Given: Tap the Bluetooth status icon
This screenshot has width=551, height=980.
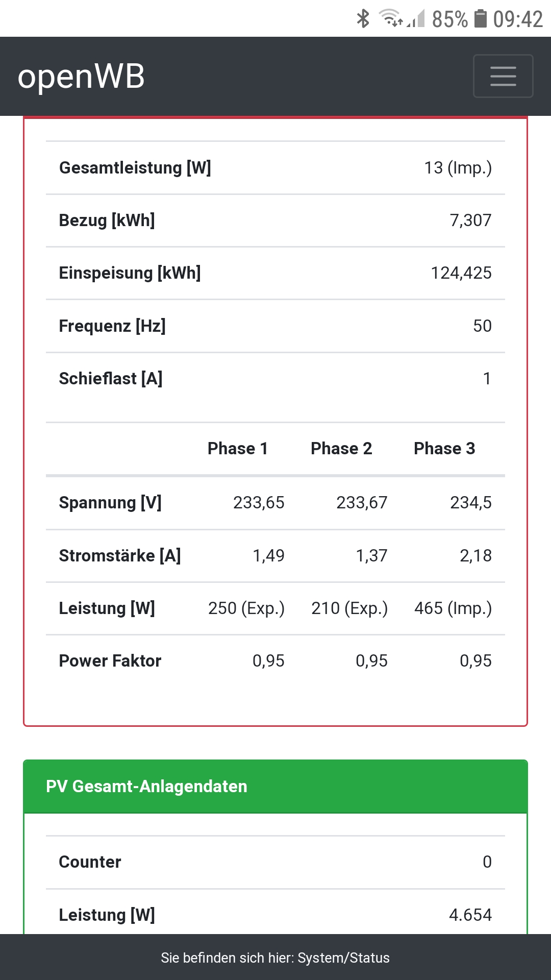Looking at the screenshot, I should (x=363, y=19).
